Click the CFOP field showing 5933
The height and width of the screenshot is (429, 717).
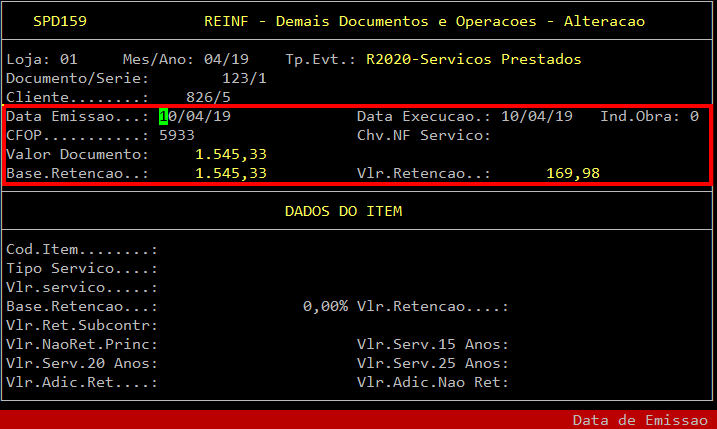[177, 136]
